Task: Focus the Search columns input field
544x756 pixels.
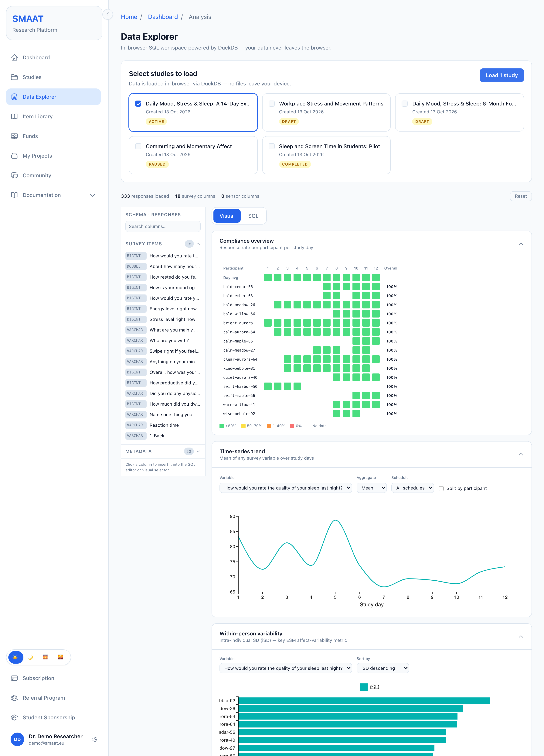Action: click(163, 226)
